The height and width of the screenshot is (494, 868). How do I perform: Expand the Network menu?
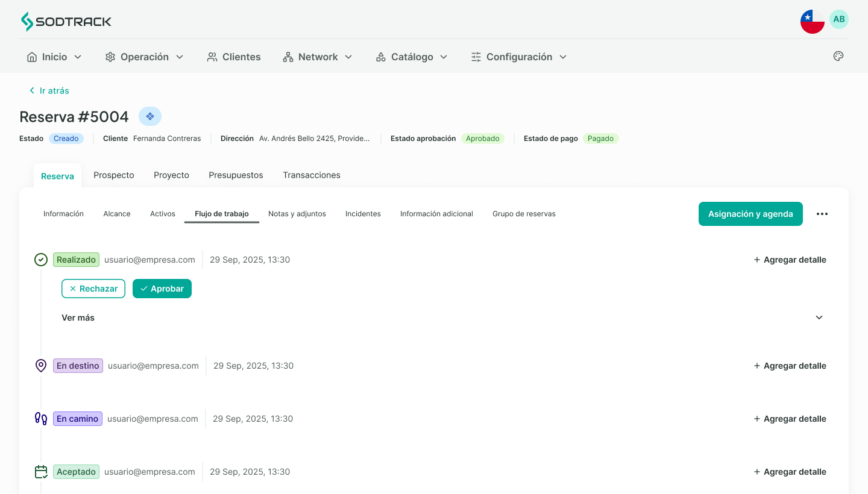coord(318,57)
